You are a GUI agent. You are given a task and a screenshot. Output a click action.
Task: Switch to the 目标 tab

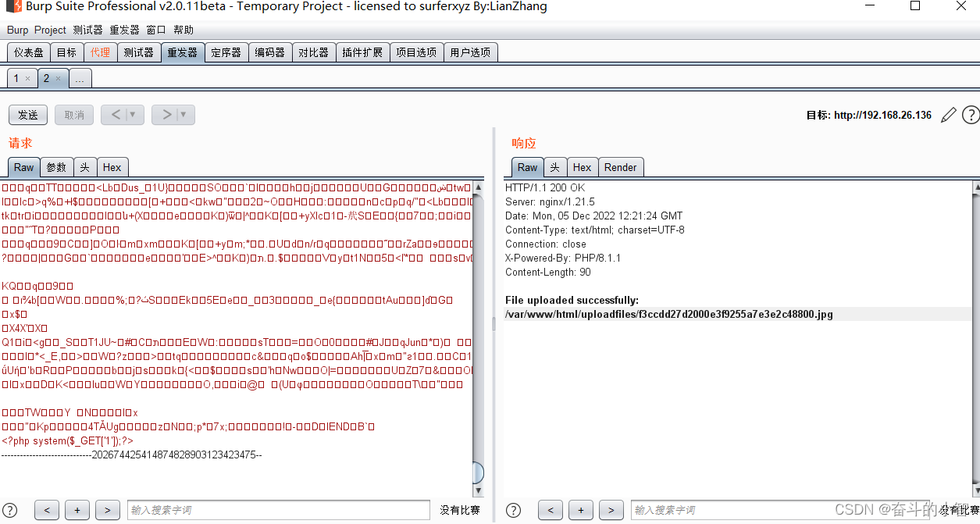click(67, 52)
